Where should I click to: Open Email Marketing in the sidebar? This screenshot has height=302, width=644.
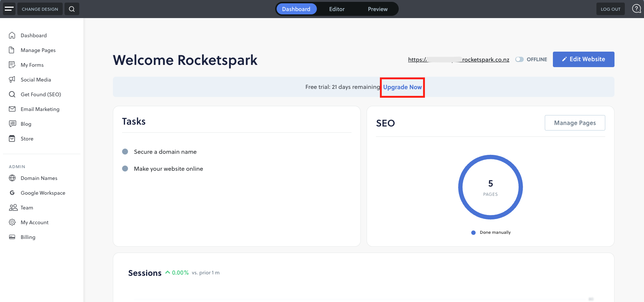pyautogui.click(x=40, y=109)
